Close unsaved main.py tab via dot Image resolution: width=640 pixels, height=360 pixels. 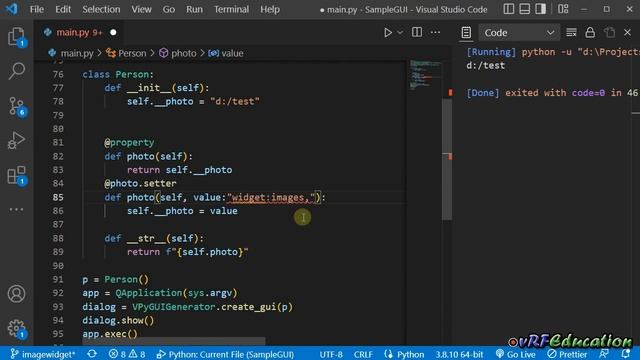113,32
